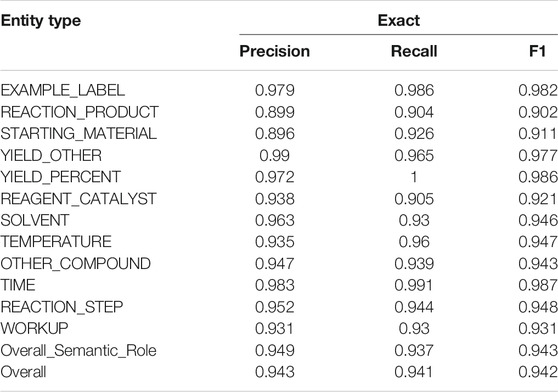558x392 pixels.
Task: Click the REACTION_STEP entity label
Action: click(62, 307)
